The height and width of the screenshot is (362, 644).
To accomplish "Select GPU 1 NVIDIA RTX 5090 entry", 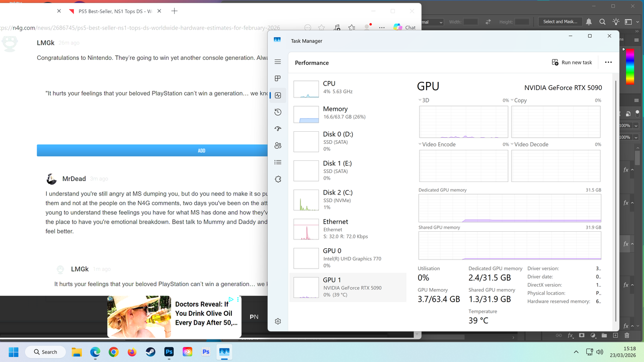I will pos(348,287).
